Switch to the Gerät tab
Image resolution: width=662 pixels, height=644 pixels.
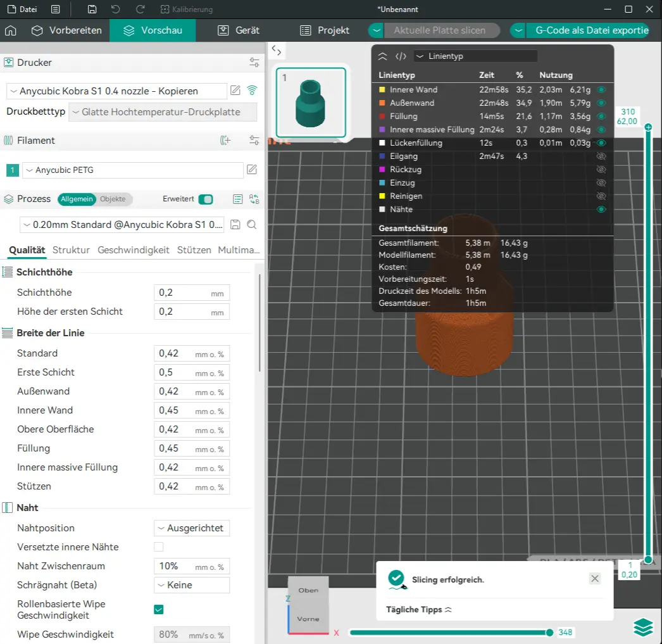click(239, 30)
